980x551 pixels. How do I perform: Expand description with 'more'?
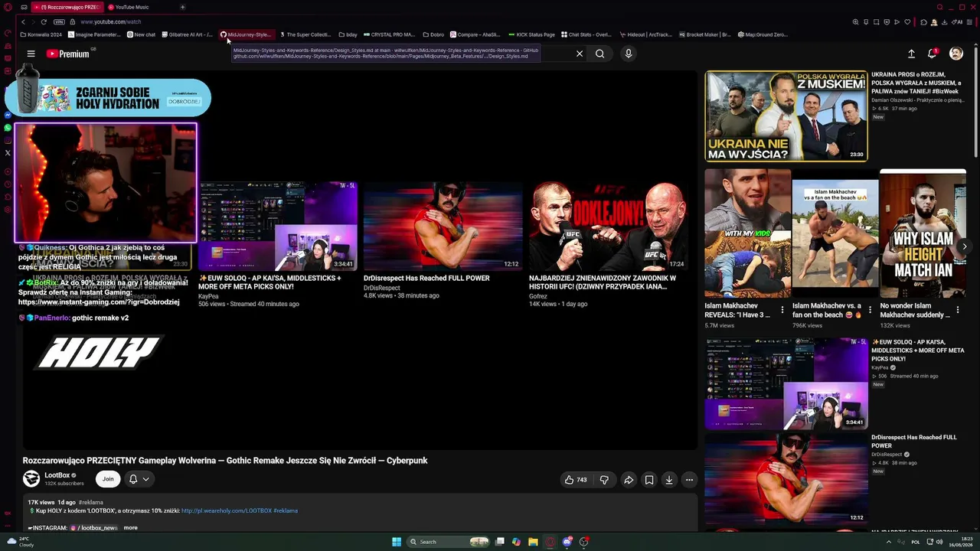click(131, 527)
